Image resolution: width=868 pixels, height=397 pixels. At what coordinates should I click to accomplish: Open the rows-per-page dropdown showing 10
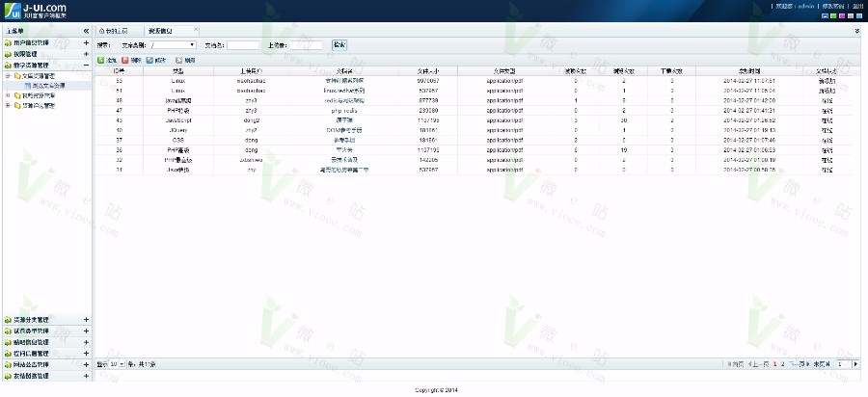(x=117, y=364)
